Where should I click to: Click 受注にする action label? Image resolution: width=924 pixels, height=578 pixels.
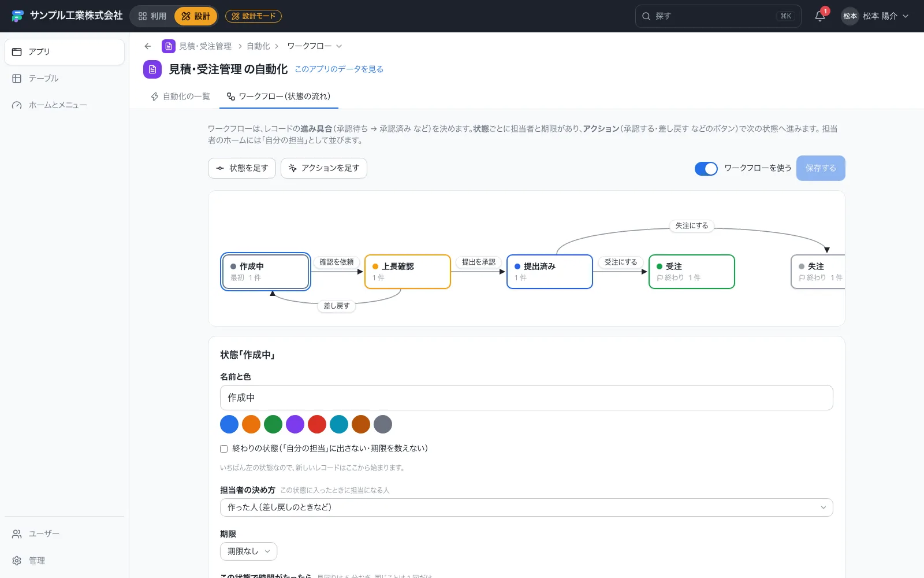tap(621, 262)
